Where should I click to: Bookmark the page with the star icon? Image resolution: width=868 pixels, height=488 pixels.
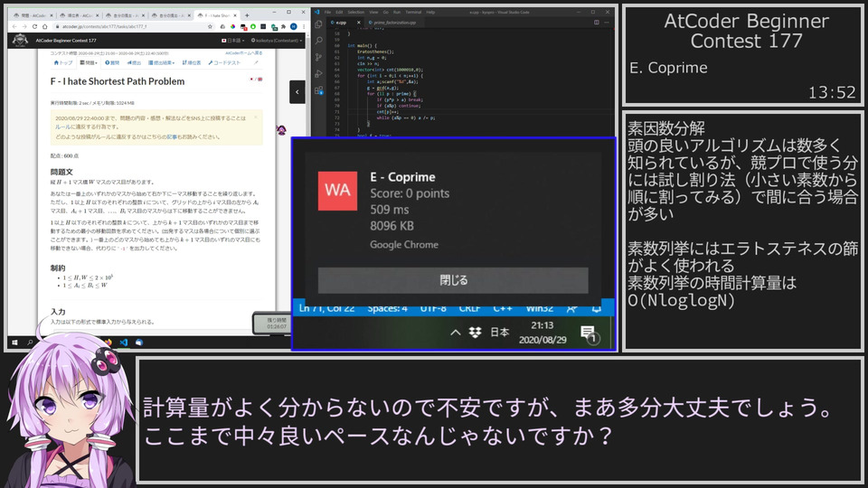point(210,26)
